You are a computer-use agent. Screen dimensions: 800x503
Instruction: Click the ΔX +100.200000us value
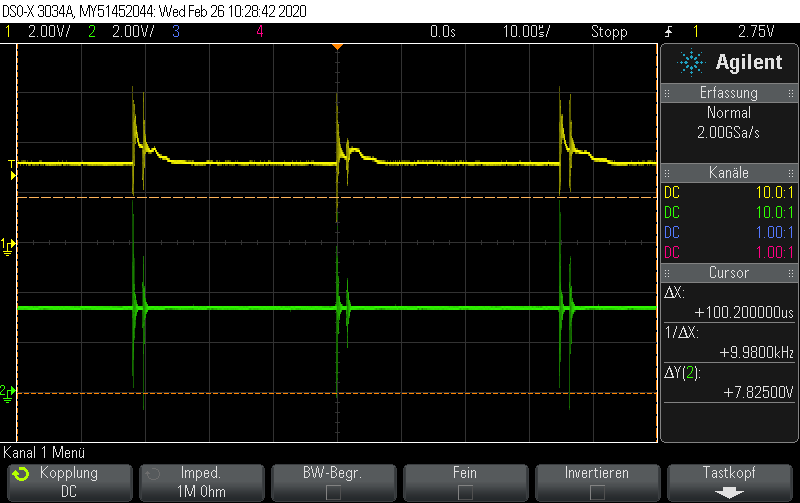tap(744, 312)
